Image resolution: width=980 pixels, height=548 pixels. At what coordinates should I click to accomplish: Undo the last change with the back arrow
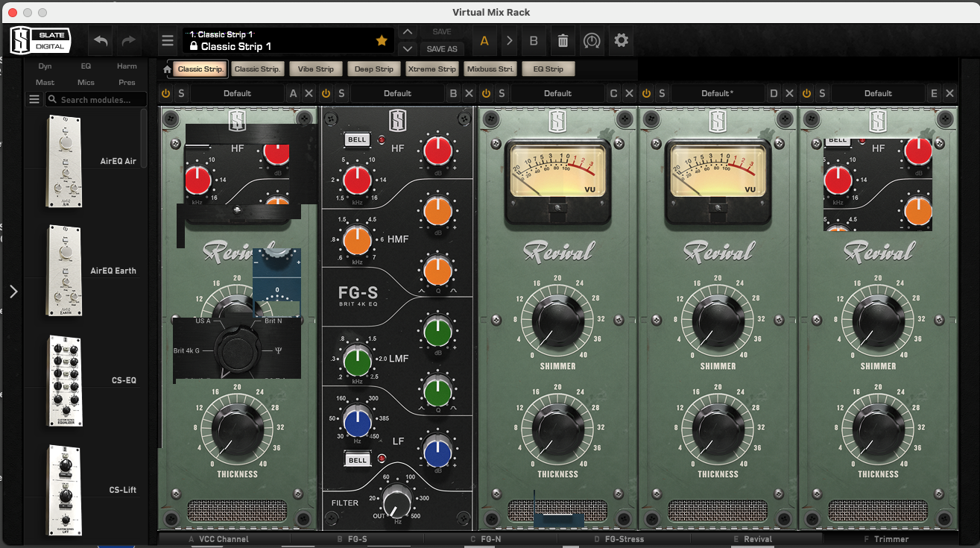coord(101,41)
